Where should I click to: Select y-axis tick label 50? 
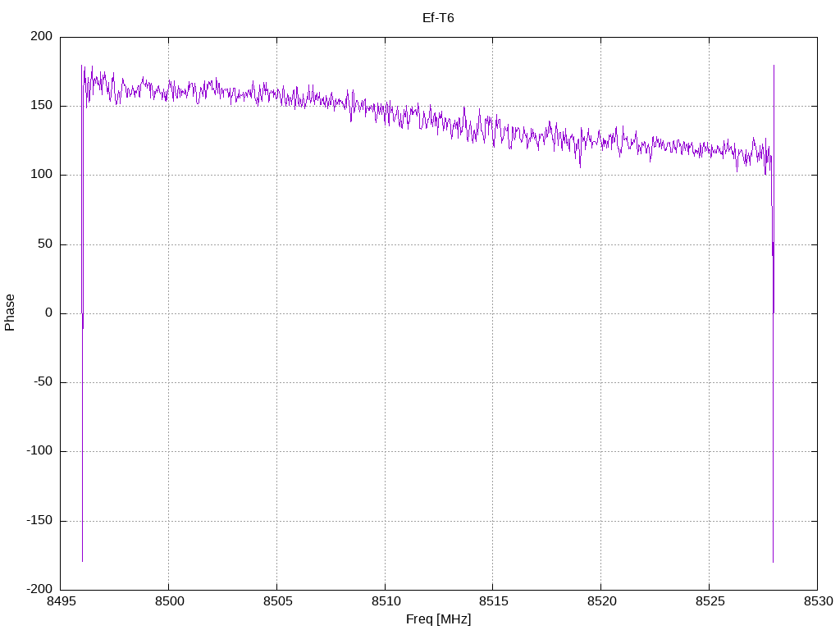[x=45, y=244]
